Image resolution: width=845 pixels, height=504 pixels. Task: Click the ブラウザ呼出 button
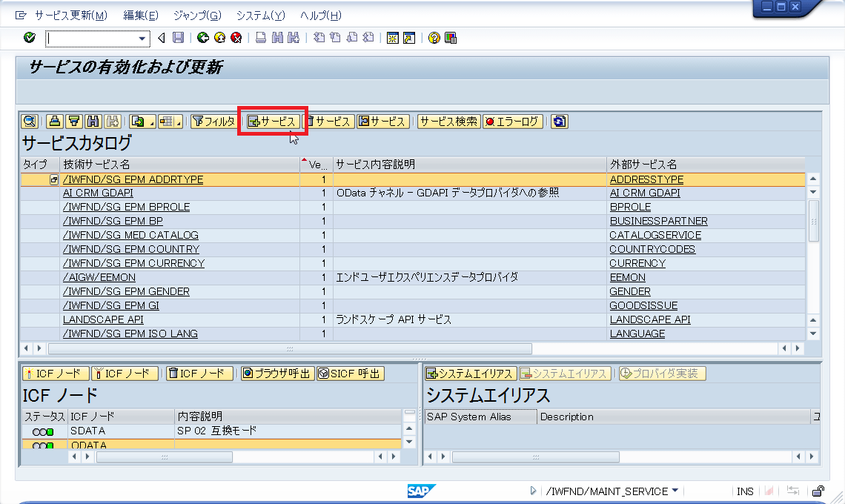pos(277,374)
